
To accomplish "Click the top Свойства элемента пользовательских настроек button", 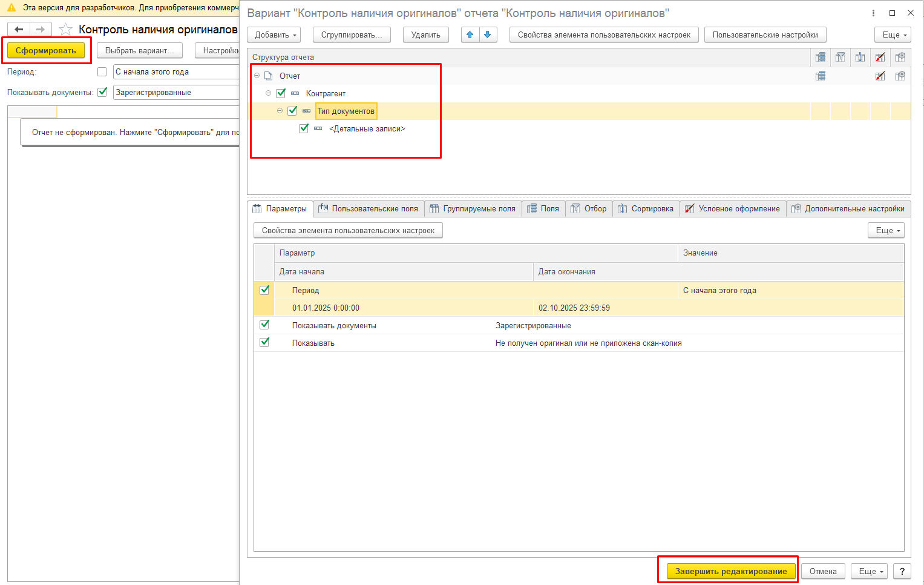I will coord(604,35).
